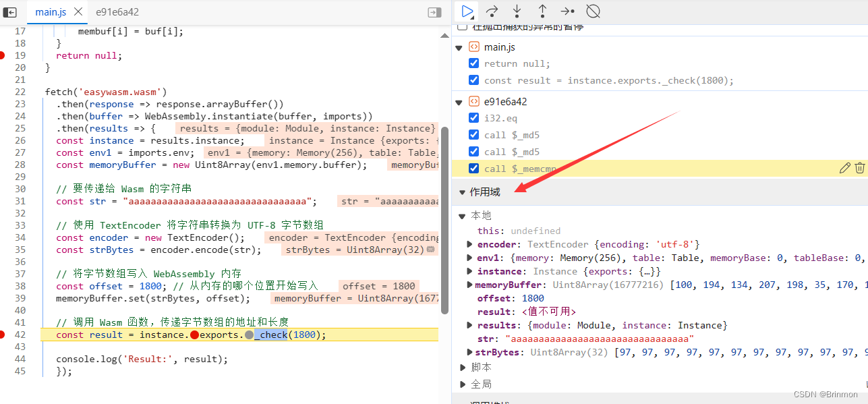Image resolution: width=868 pixels, height=404 pixels.
Task: Collapse the 作用域 scope section
Action: 462,192
